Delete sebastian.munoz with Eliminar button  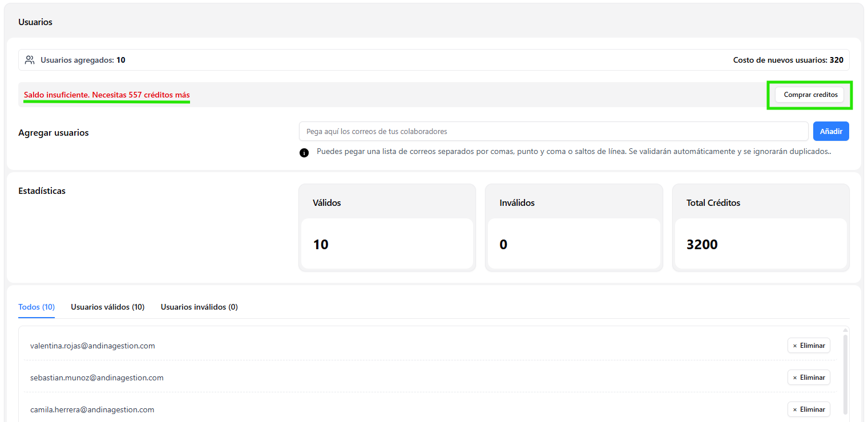pyautogui.click(x=809, y=378)
